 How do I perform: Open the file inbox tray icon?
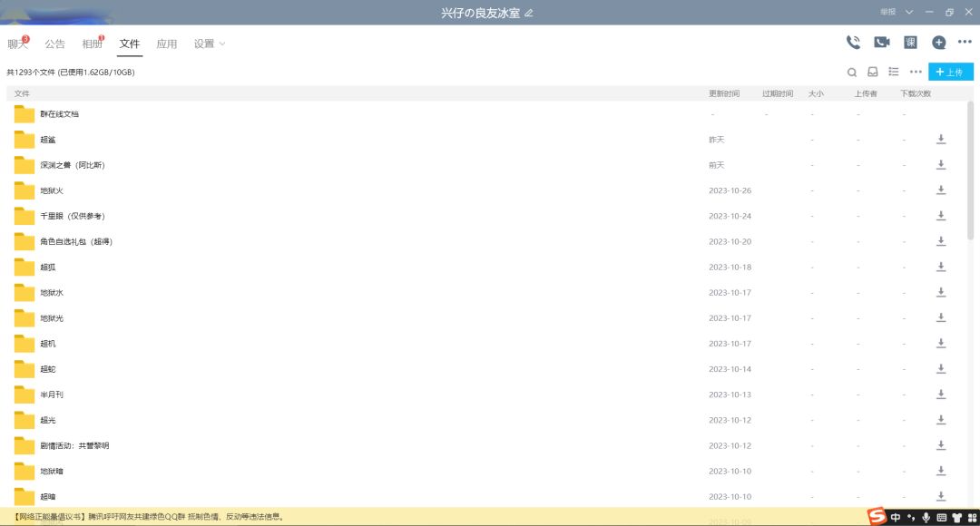click(873, 72)
